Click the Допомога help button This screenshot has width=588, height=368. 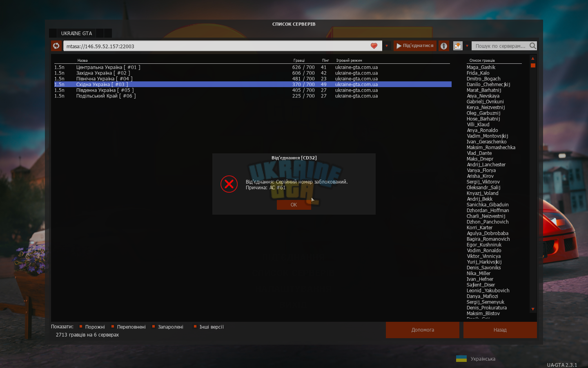tap(423, 330)
